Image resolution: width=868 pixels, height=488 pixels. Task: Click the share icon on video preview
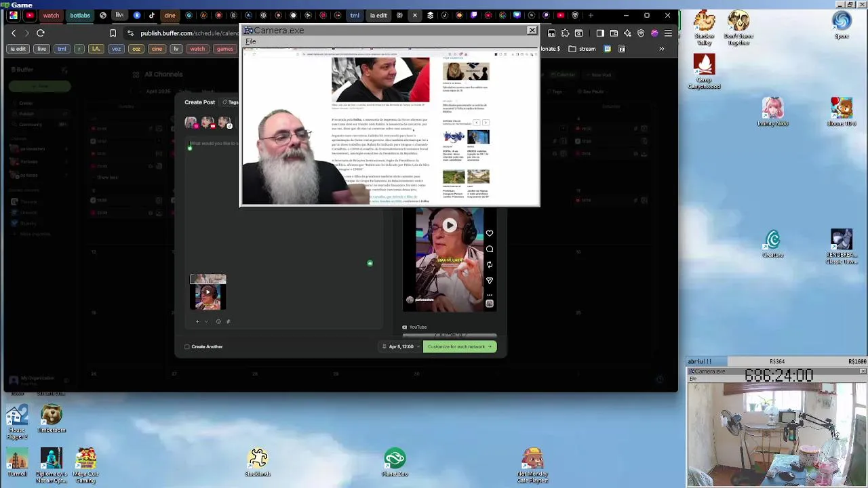click(490, 280)
